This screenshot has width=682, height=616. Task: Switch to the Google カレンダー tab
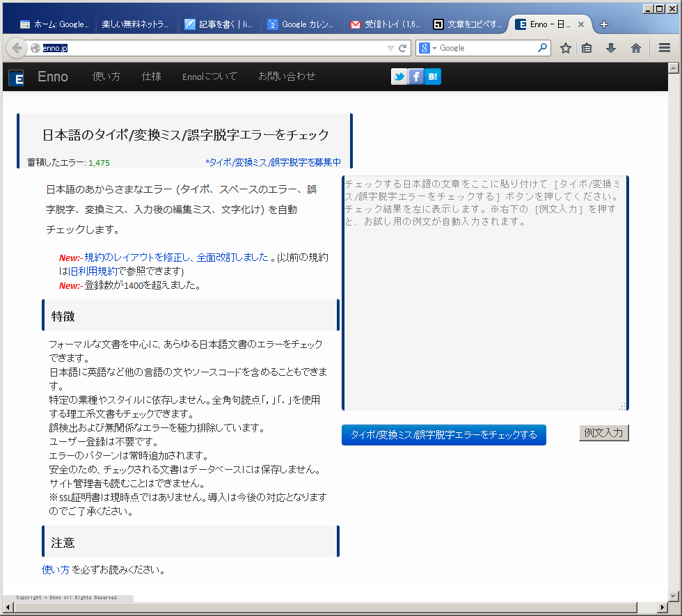tap(301, 24)
